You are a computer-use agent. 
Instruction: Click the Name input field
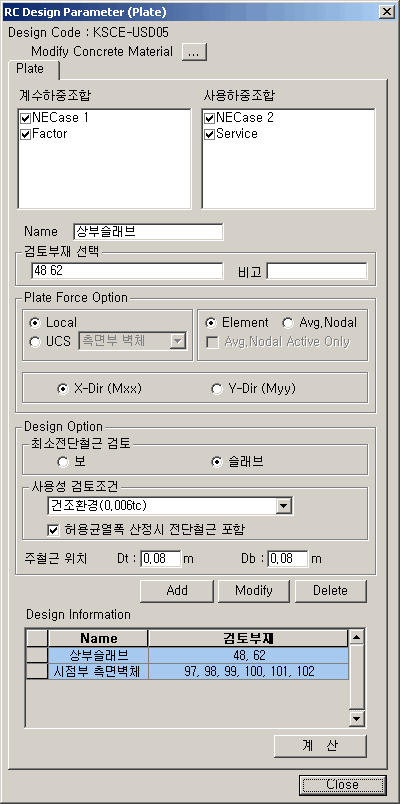point(148,232)
